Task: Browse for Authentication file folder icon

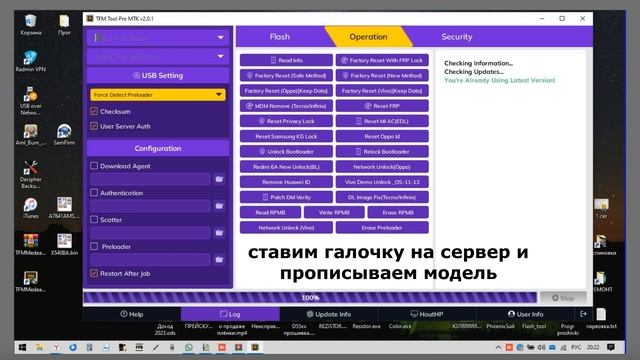Action: 219,206
